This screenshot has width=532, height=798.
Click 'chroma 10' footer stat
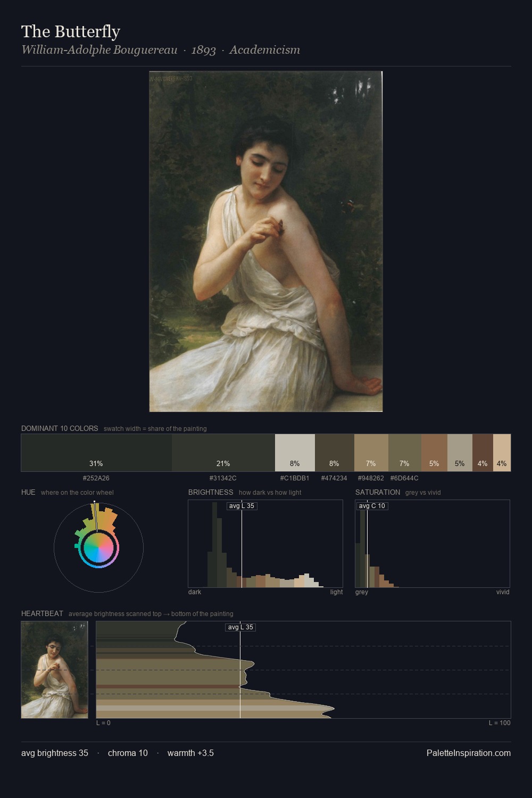click(128, 753)
